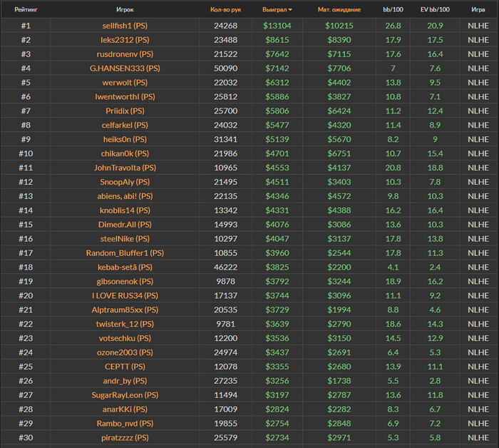Click the Рейтинг column header
Screen dimensions: 499x448
pos(26,10)
